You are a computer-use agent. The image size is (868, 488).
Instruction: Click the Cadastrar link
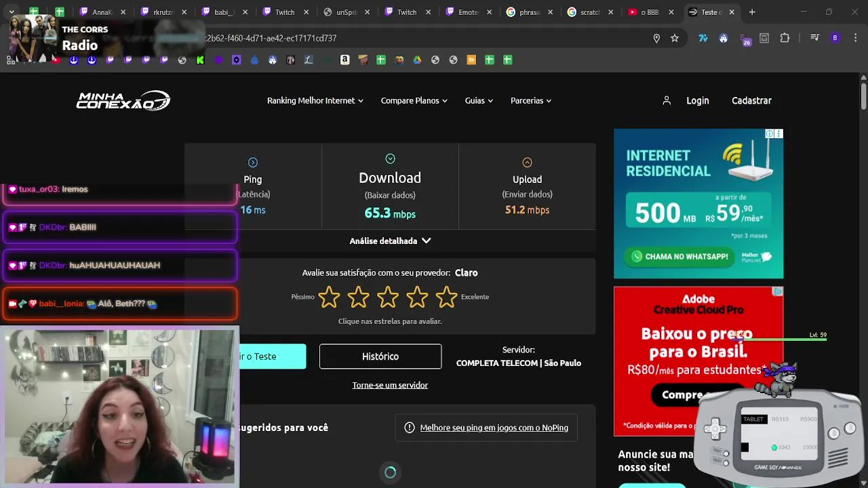pos(751,100)
